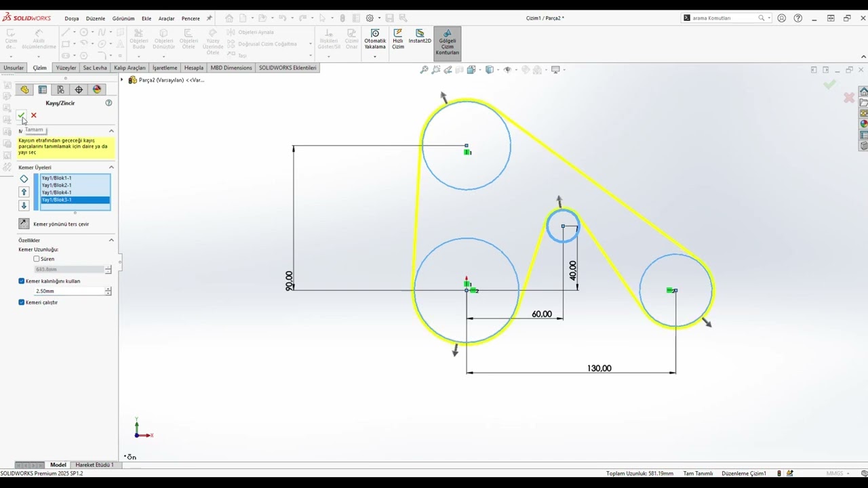Image resolution: width=868 pixels, height=488 pixels.
Task: Open DisplayManager color ball tab
Action: (x=97, y=89)
